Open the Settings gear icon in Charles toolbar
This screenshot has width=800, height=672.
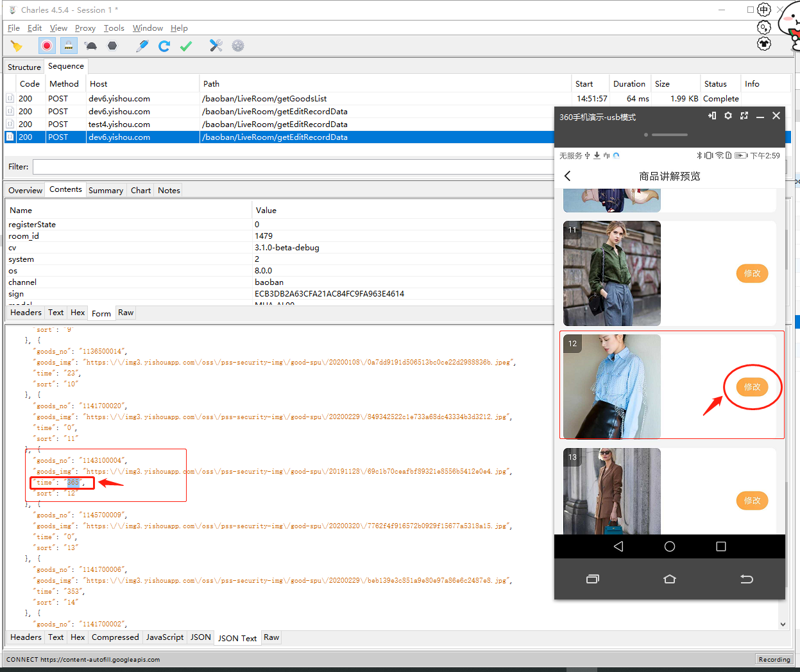[238, 46]
